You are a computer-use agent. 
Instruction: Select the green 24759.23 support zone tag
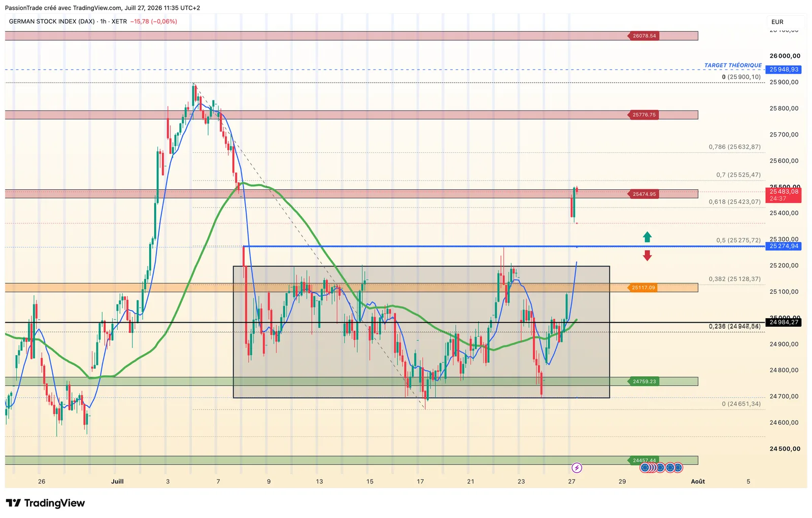pyautogui.click(x=644, y=382)
